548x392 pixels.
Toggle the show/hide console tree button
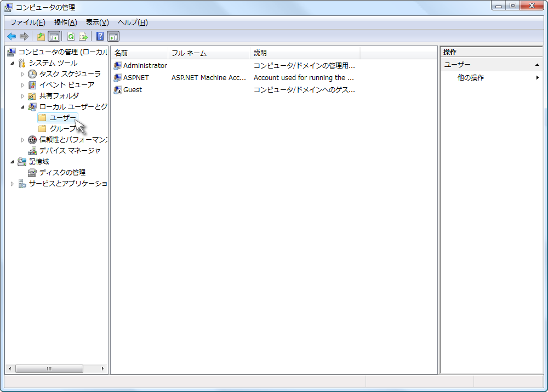(54, 37)
